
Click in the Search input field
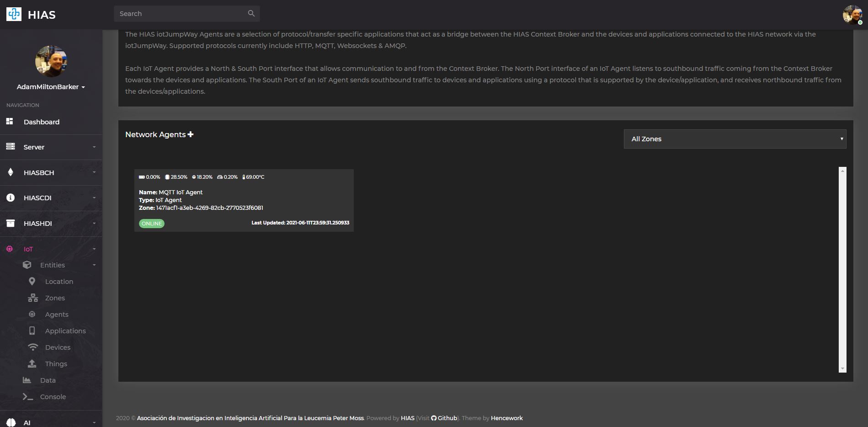click(x=187, y=14)
